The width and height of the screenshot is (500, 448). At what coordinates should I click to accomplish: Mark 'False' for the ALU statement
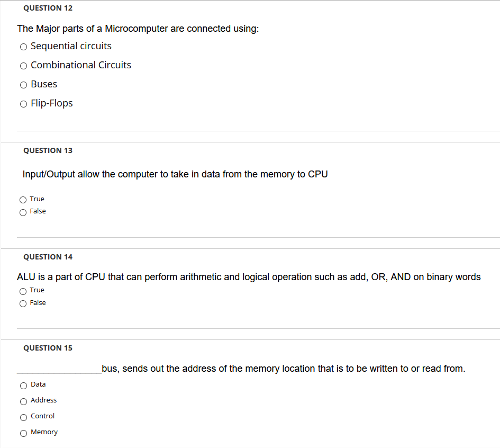pyautogui.click(x=23, y=303)
